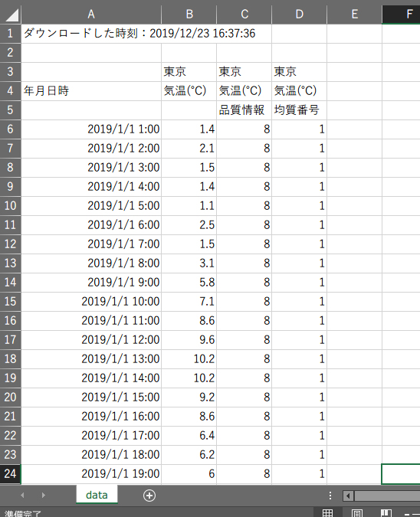The image size is (420, 517).
Task: Click horizontal scrollbar left arrow
Action: click(x=348, y=496)
